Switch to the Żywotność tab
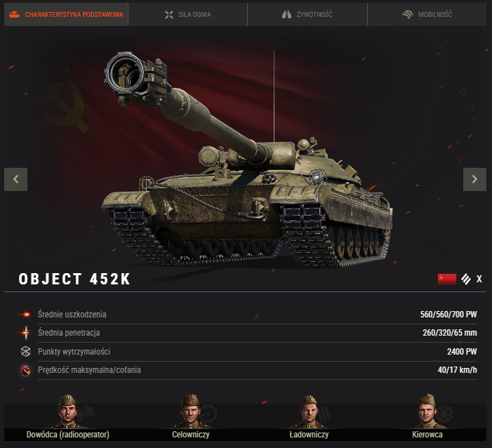This screenshot has height=448, width=492. pyautogui.click(x=307, y=15)
